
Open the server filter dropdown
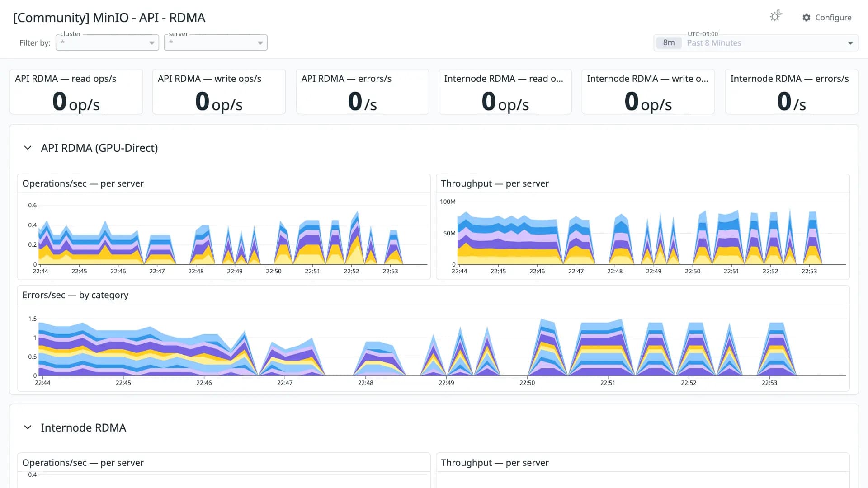click(x=216, y=42)
